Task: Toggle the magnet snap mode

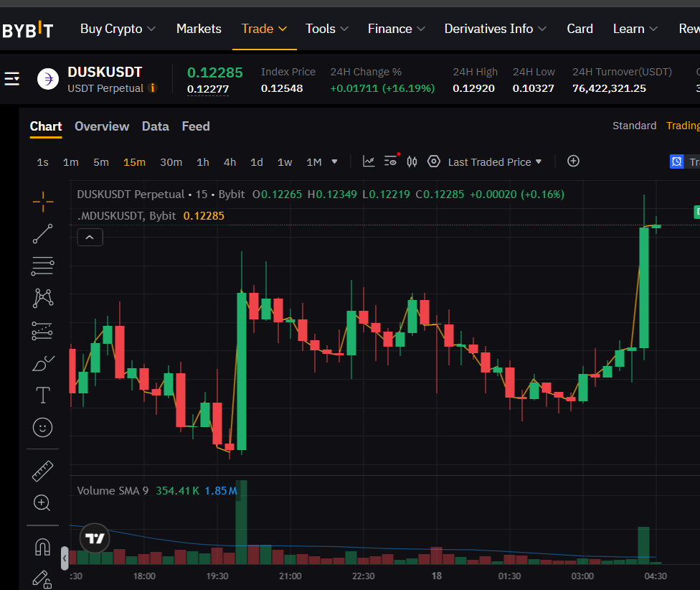Action: pos(43,547)
